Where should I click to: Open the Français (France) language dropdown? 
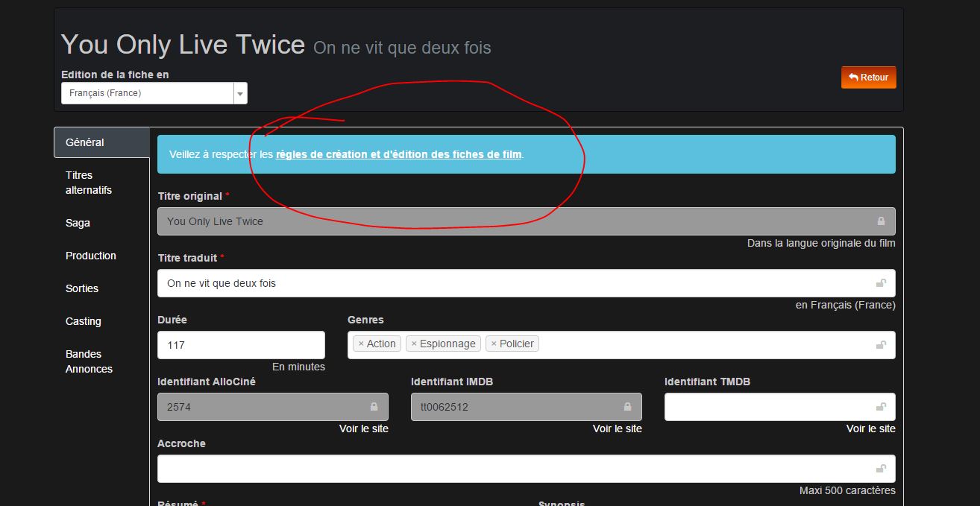pos(154,93)
